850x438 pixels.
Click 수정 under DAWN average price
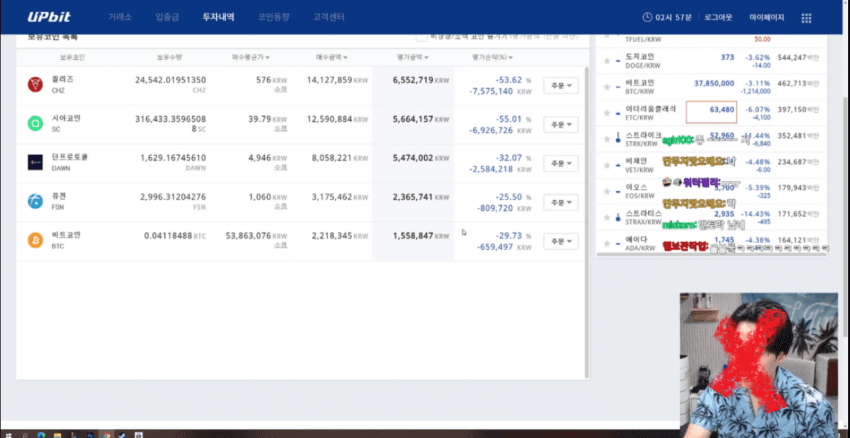click(280, 168)
